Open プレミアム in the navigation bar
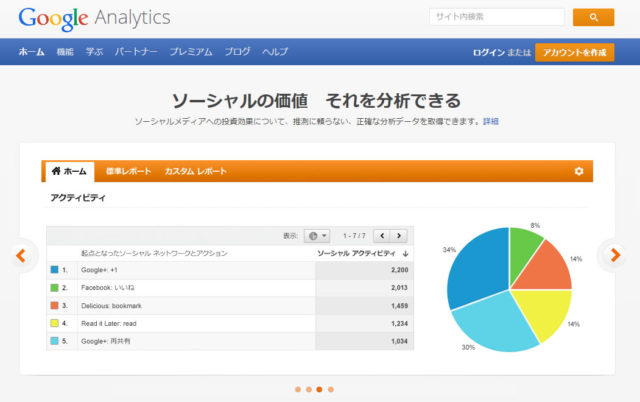The width and height of the screenshot is (640, 402). click(x=191, y=52)
